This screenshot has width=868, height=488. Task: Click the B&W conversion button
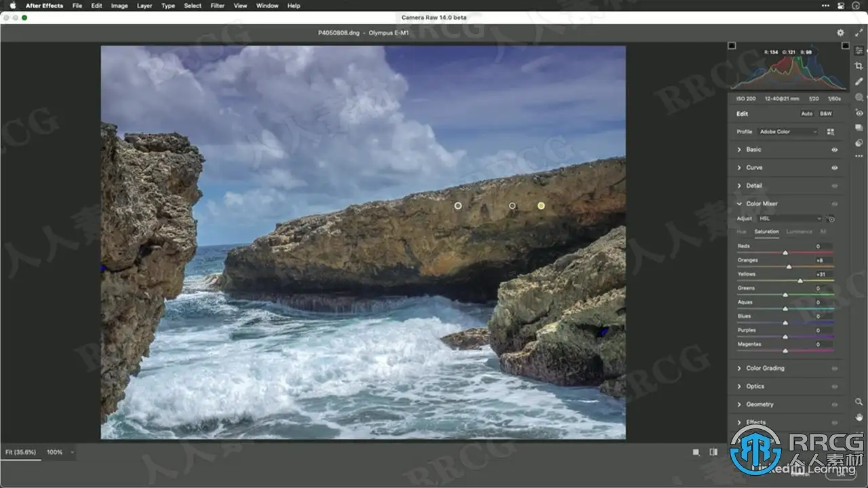[x=825, y=114]
